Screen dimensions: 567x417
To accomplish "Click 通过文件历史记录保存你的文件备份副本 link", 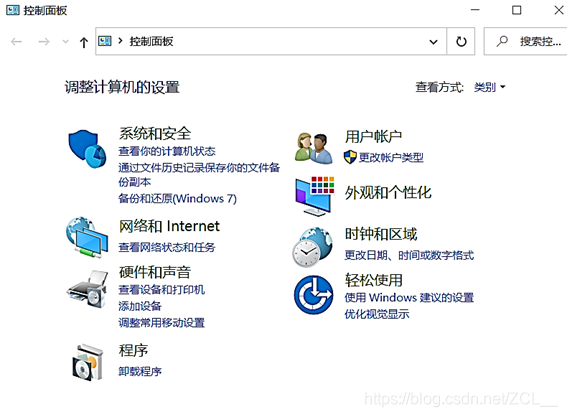I will pos(199,174).
